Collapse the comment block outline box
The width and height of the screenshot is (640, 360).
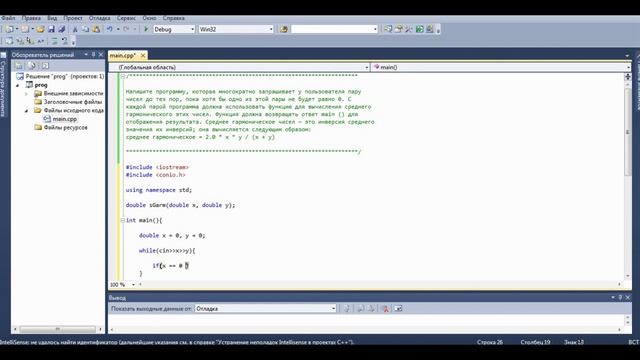[x=122, y=76]
